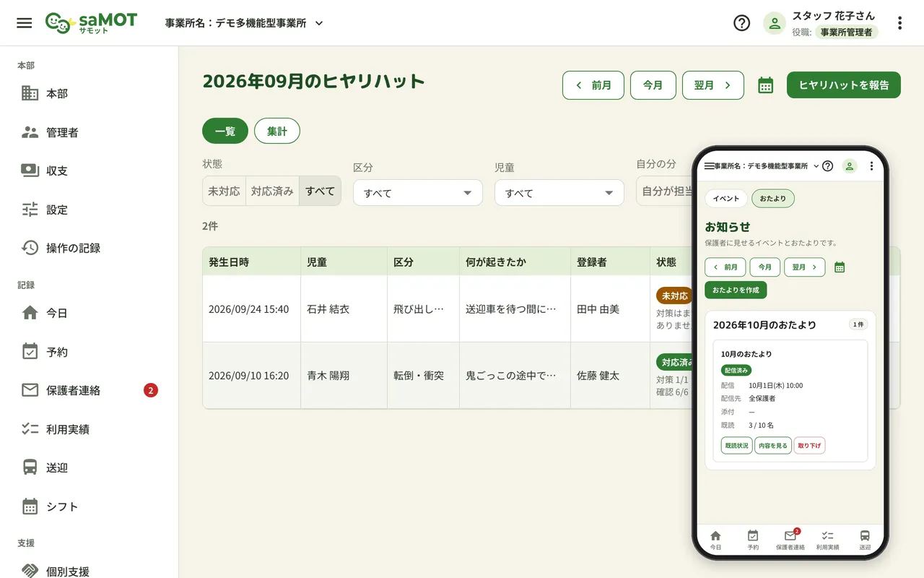Screen dimensions: 924x578
Task: Tap 保護者連絡 mail in the phone bottom bar
Action: (x=790, y=540)
